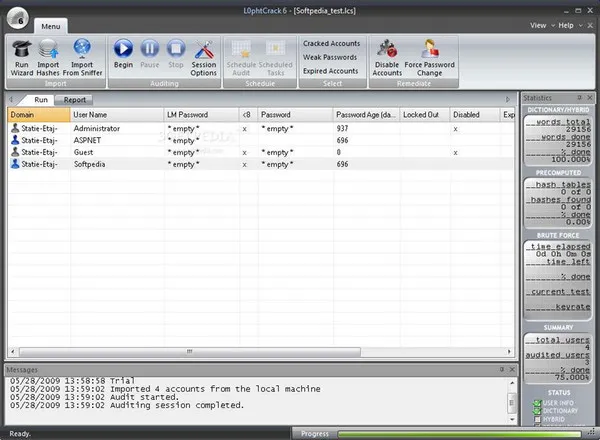
Task: Sort by the User Name column header
Action: pyautogui.click(x=117, y=115)
